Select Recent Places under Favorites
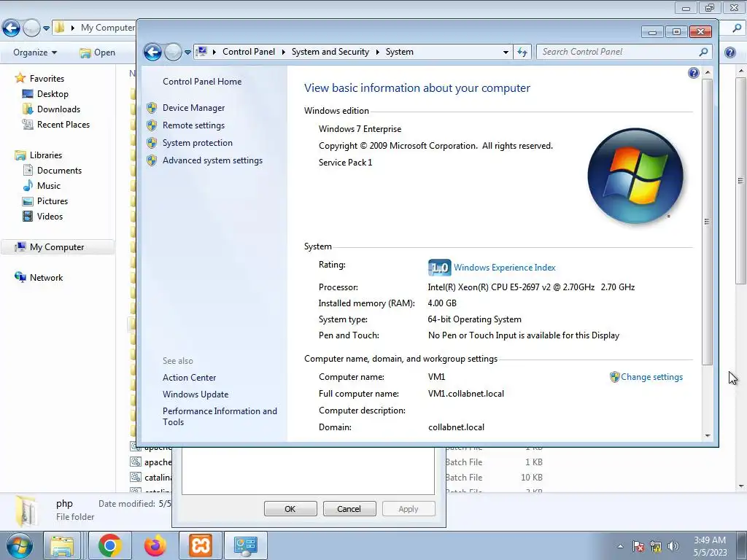 click(x=63, y=124)
